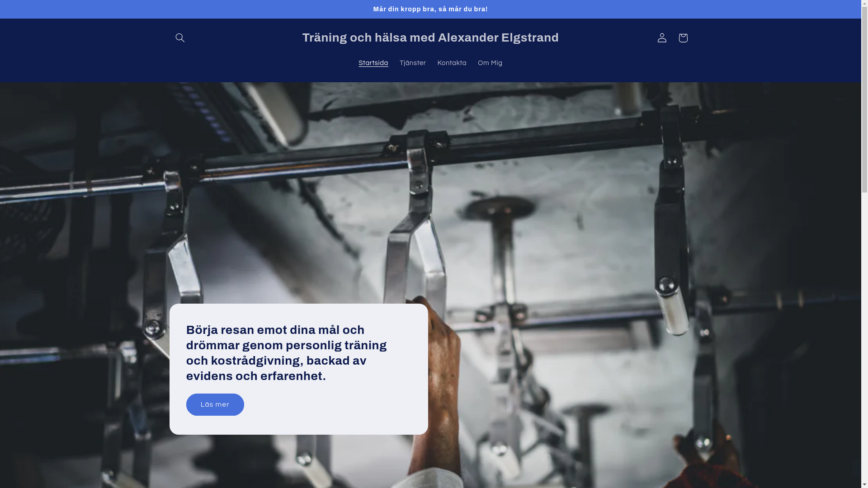Image resolution: width=868 pixels, height=488 pixels.
Task: Click the scrollbar down arrow
Action: point(864,484)
